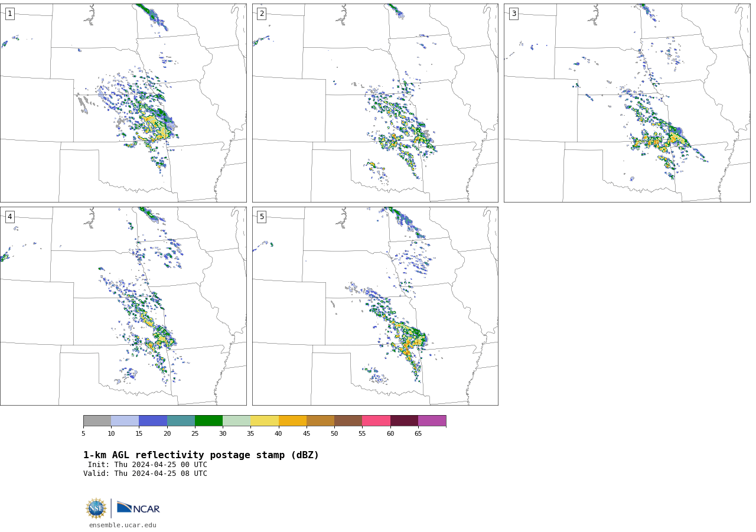Screen dimensions: 756x532
Task: Click the member number 2 label box
Action: click(262, 14)
